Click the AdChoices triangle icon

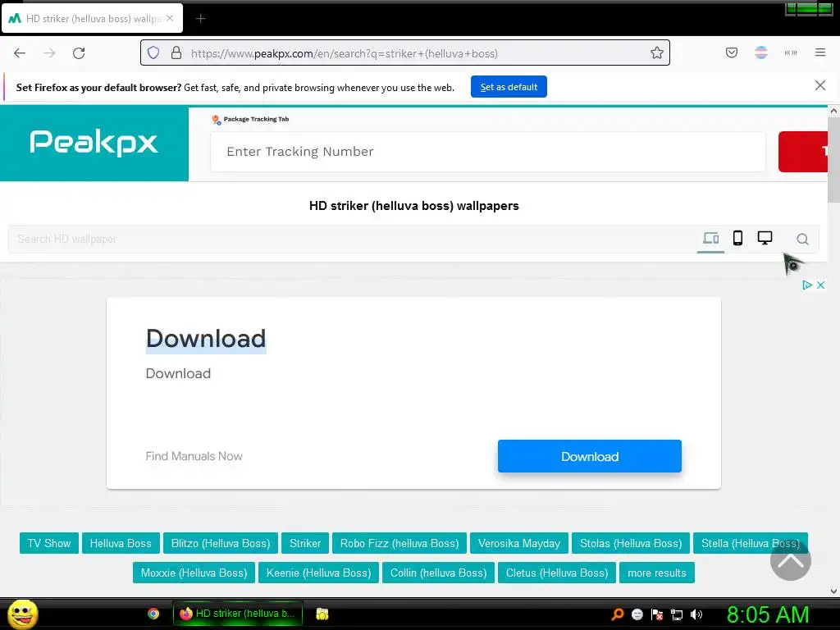[807, 285]
